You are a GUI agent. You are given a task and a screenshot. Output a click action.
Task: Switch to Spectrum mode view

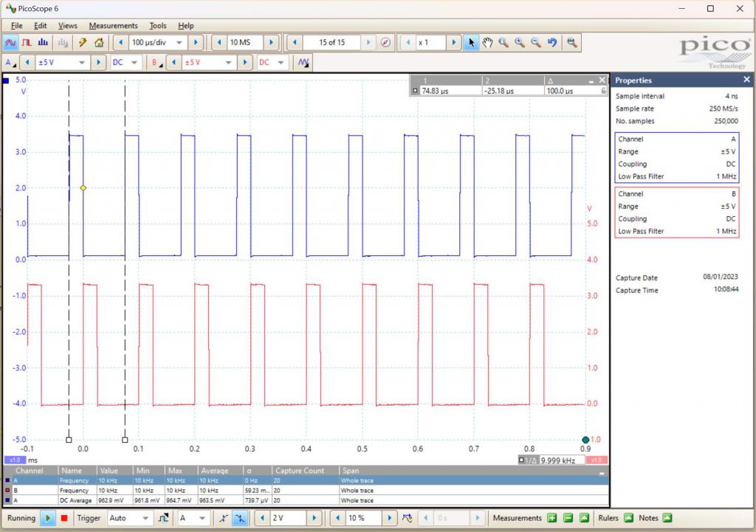tap(43, 43)
